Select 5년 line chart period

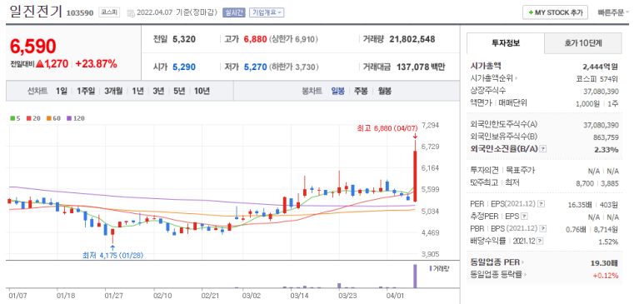(x=179, y=91)
